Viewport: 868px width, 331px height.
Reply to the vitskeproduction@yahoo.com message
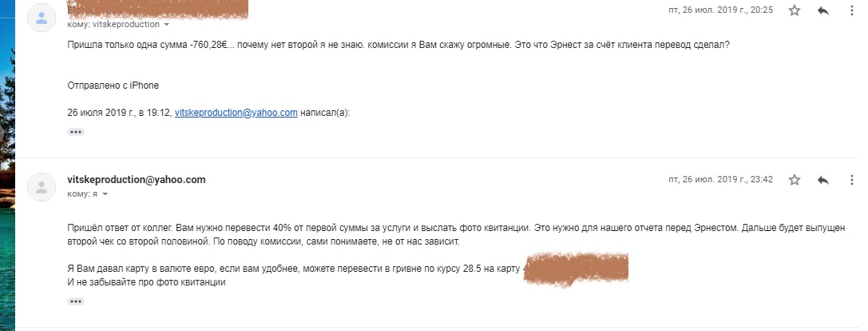[823, 180]
